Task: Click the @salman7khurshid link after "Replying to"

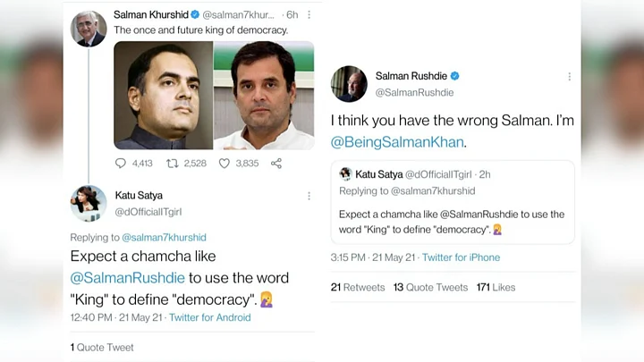Action: tap(164, 238)
